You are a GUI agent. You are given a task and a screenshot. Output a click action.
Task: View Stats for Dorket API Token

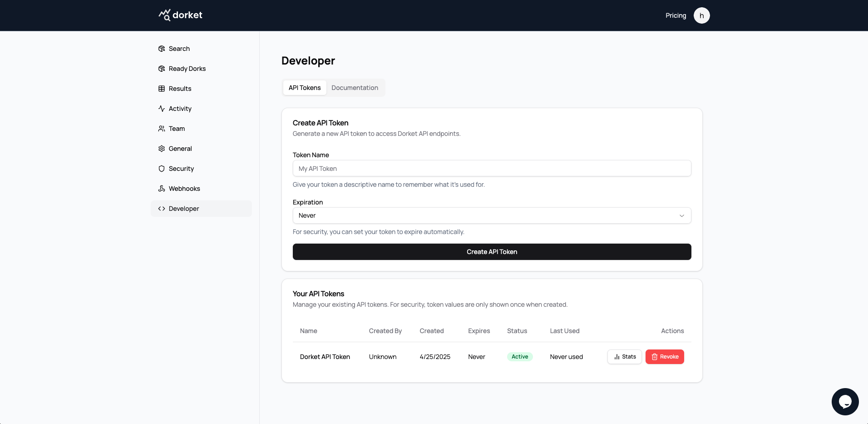pos(624,357)
